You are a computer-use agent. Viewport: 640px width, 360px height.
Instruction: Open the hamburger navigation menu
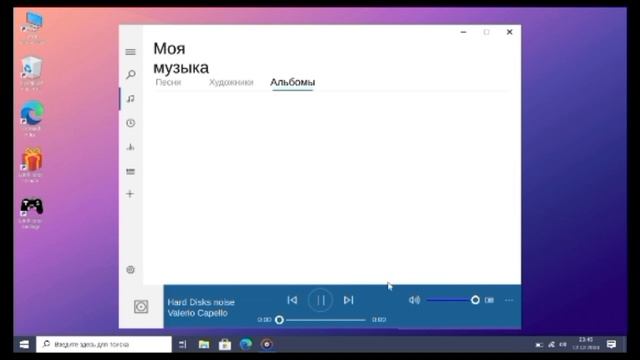pyautogui.click(x=131, y=52)
